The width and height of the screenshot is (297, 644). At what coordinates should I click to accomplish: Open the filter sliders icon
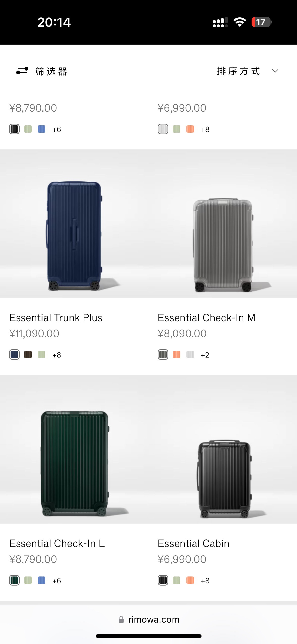coord(22,71)
